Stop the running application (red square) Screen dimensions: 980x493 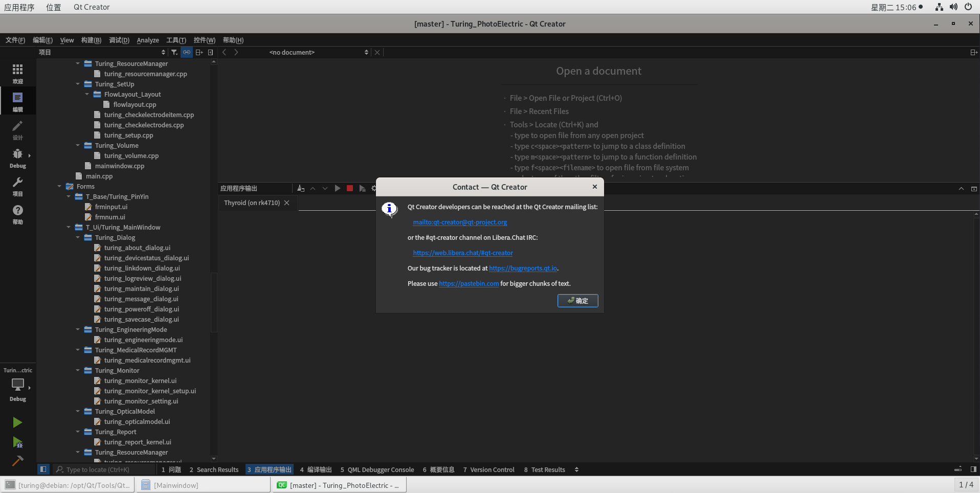pos(350,188)
